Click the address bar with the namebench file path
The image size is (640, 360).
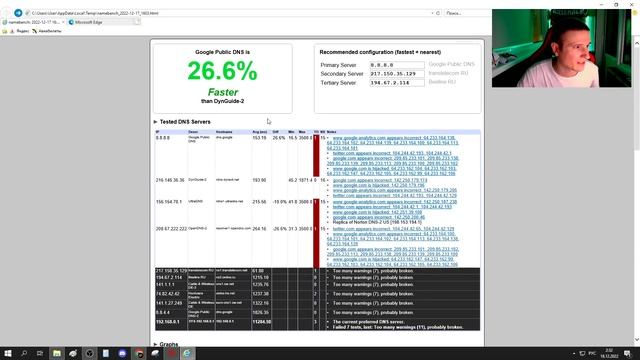click(x=229, y=13)
